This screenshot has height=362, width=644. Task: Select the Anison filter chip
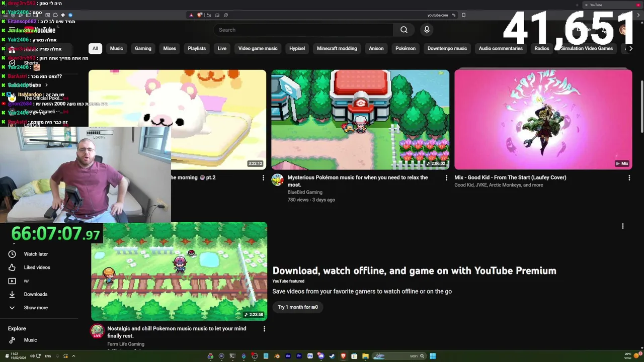(376, 48)
